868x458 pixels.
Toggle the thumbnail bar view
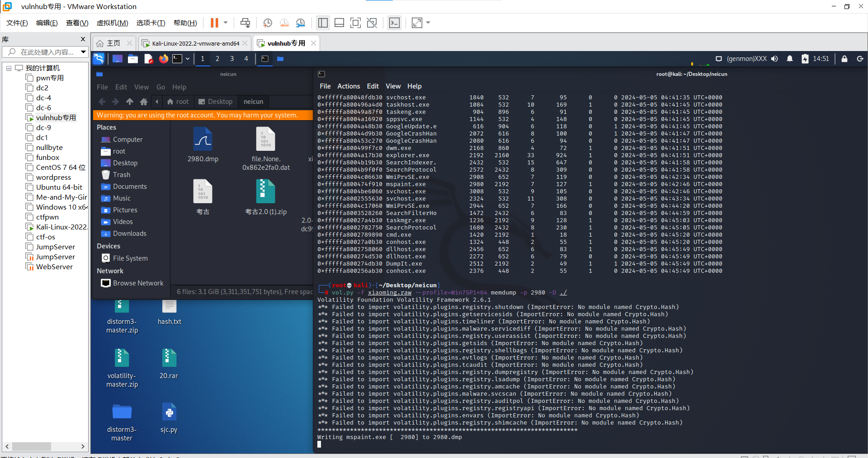pos(339,23)
